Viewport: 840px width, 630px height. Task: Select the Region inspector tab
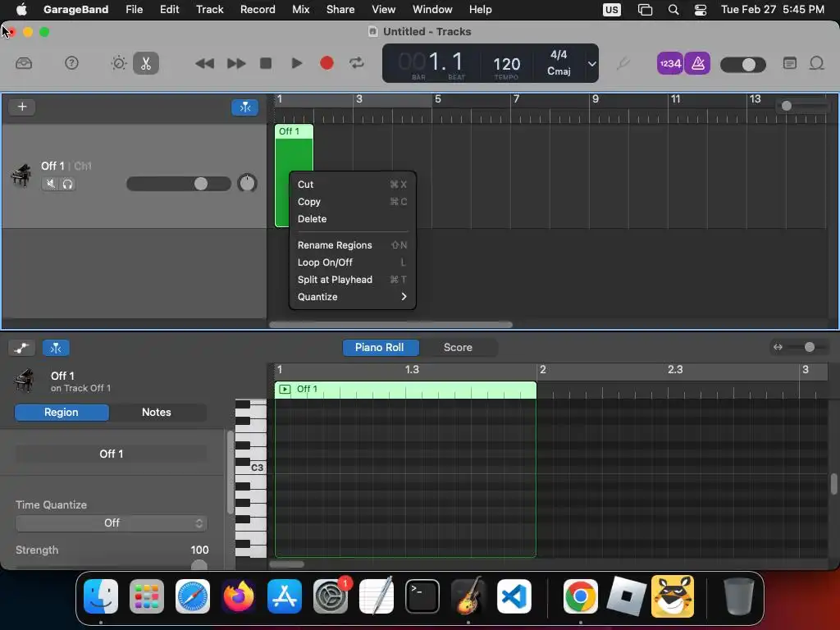pyautogui.click(x=62, y=412)
